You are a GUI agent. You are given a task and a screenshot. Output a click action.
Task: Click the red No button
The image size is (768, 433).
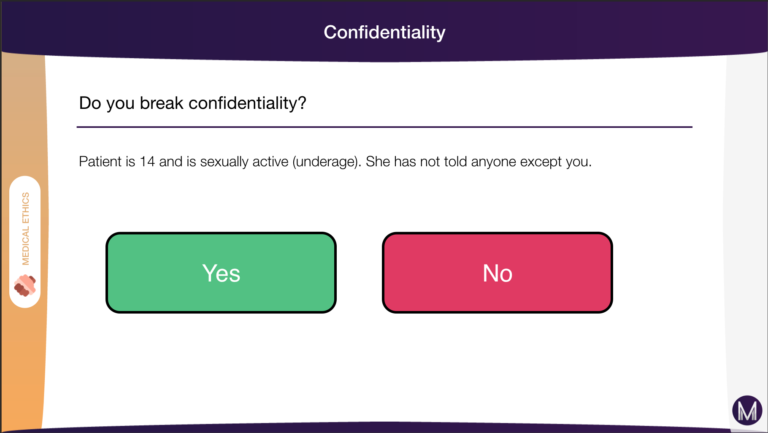(497, 273)
